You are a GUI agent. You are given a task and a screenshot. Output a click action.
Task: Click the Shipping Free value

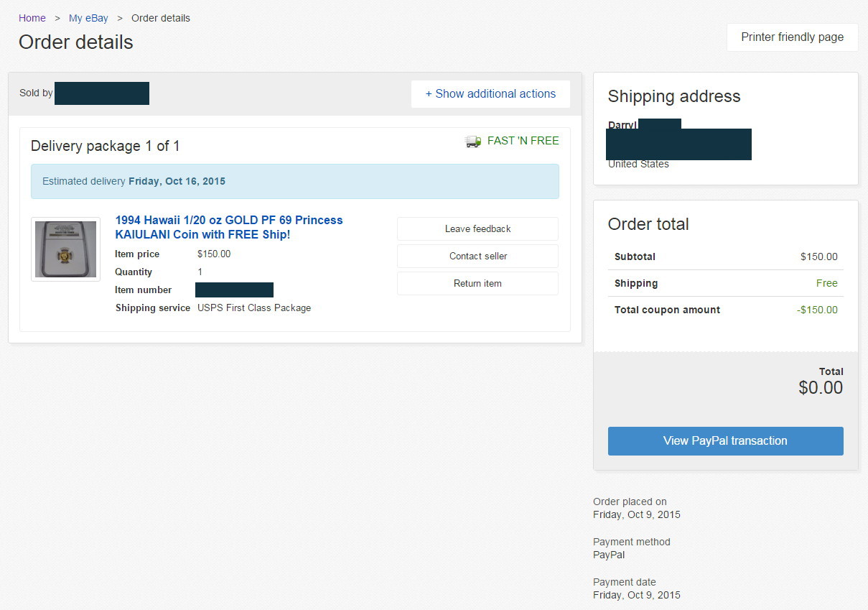(x=827, y=283)
